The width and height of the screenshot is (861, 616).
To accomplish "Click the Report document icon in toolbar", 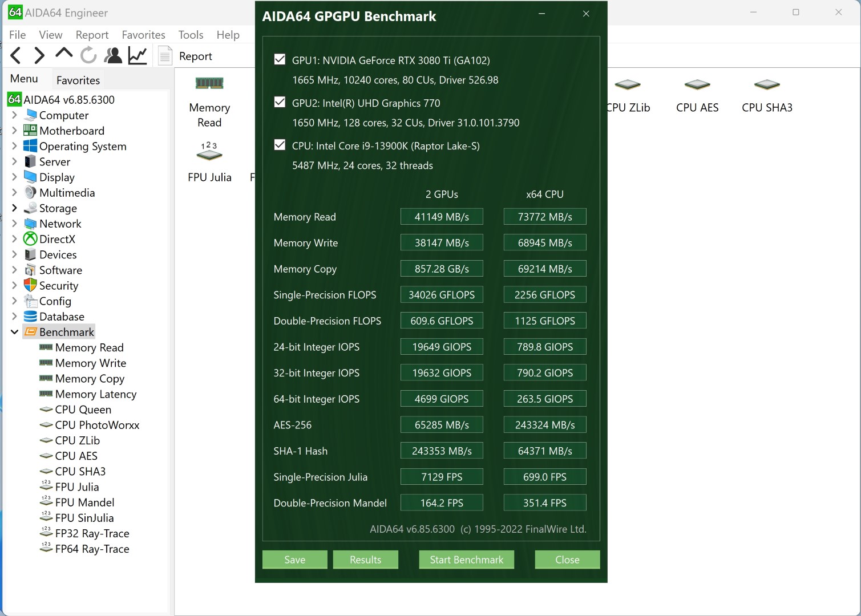I will 165,56.
